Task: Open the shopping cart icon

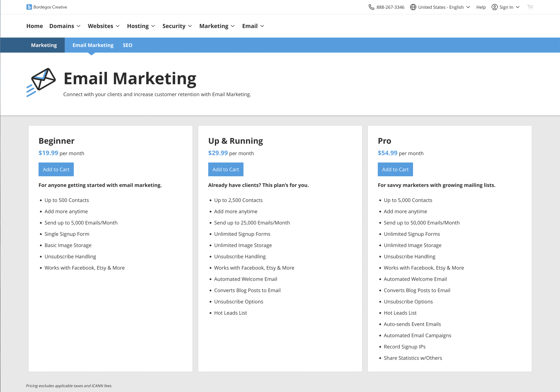Action: (x=530, y=7)
